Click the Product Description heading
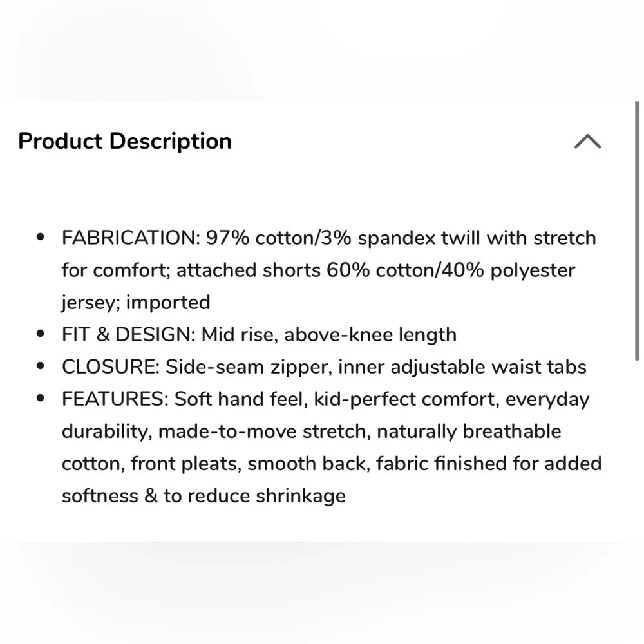644x644 pixels. (x=125, y=141)
